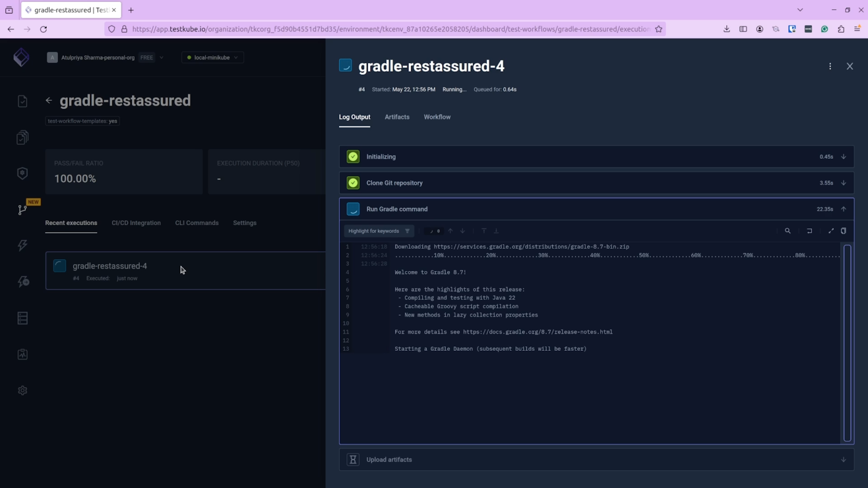The height and width of the screenshot is (488, 868).
Task: Open the Highlight for keywords filter dropdown
Action: pyautogui.click(x=379, y=231)
